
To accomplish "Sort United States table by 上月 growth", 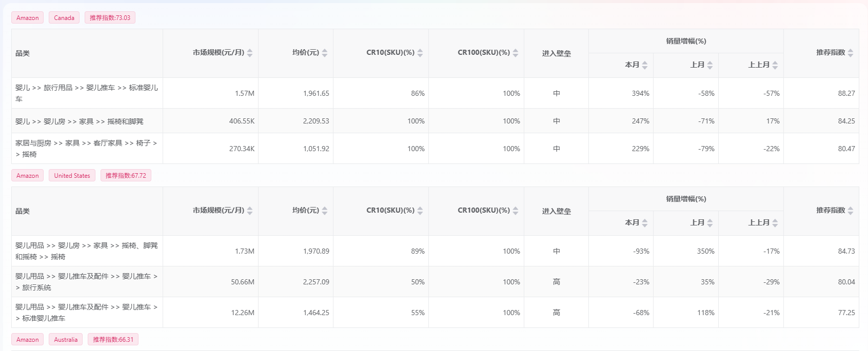I will [x=710, y=223].
